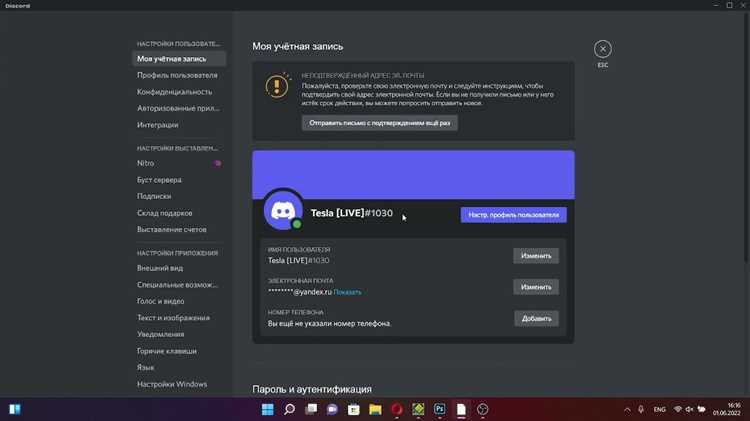The width and height of the screenshot is (750, 421).
Task: Click Добавить for phone number
Action: tap(536, 319)
